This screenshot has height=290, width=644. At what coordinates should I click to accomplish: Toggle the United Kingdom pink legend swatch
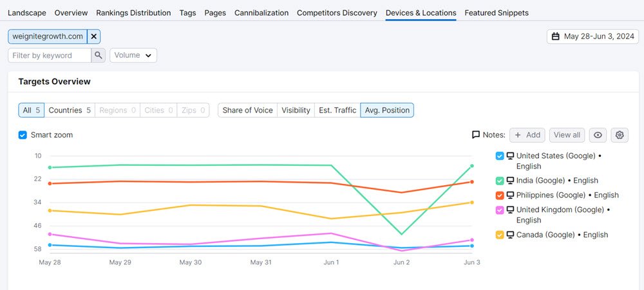click(x=500, y=210)
